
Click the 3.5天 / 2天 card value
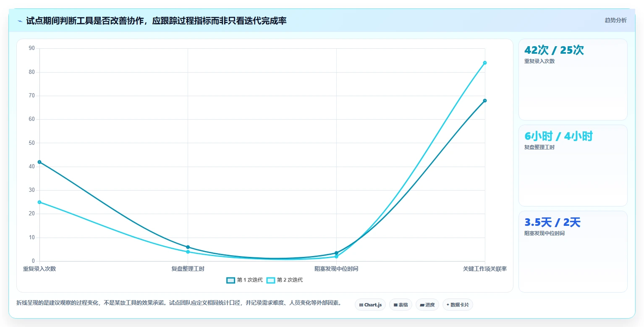[552, 222]
